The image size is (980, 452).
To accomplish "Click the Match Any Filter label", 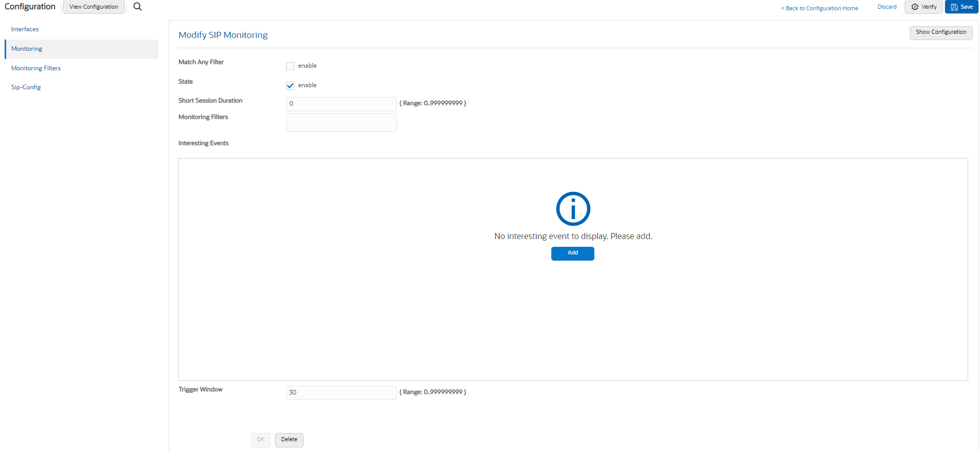I will (201, 62).
